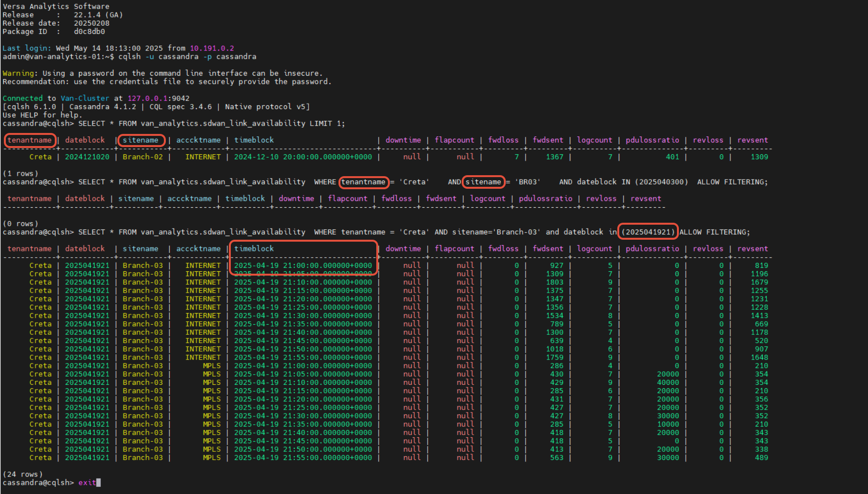The height and width of the screenshot is (494, 868).
Task: Click the address "127.0.0.1" in the Connected line
Action: pos(147,98)
